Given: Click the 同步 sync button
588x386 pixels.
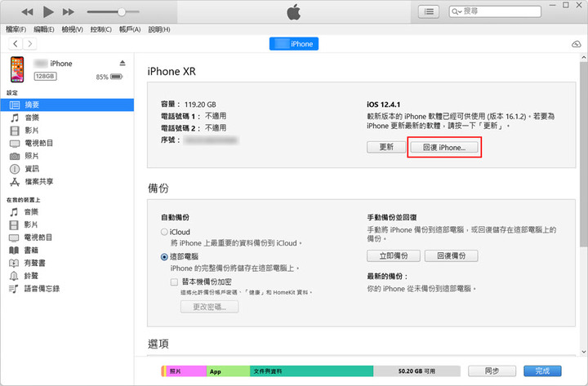Looking at the screenshot, I should click(492, 371).
